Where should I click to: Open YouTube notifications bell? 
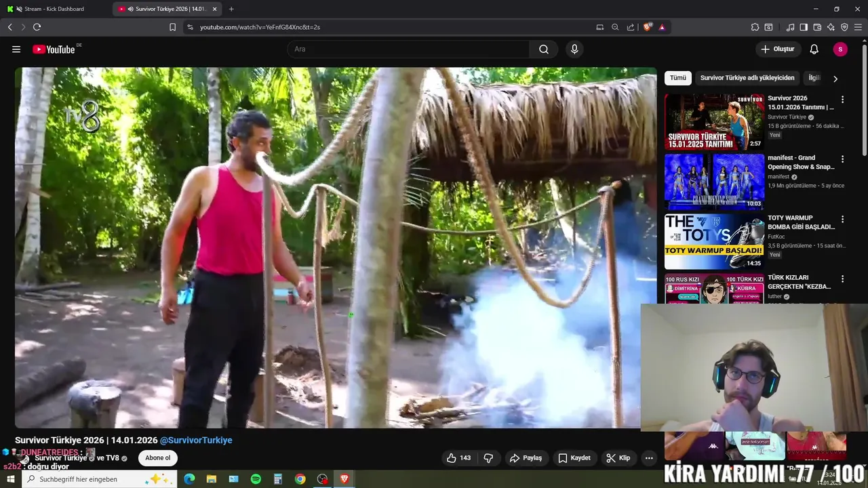point(814,49)
